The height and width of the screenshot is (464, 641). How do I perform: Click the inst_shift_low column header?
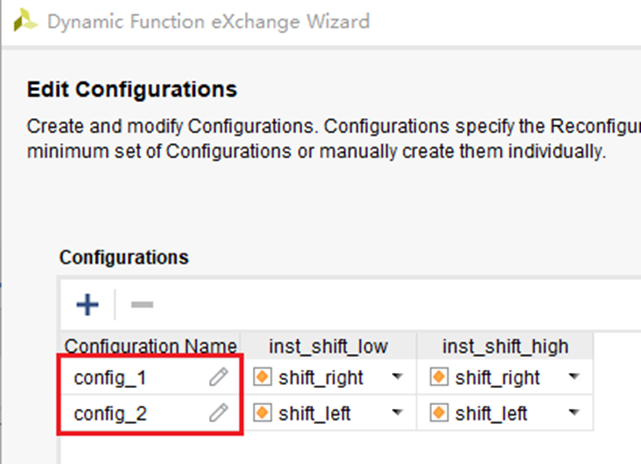tap(328, 347)
